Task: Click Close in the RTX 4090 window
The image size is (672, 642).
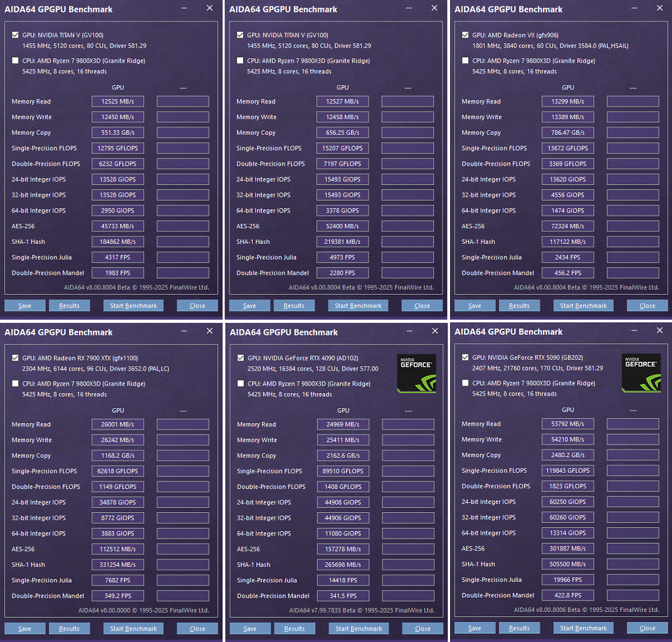Action: pos(423,629)
